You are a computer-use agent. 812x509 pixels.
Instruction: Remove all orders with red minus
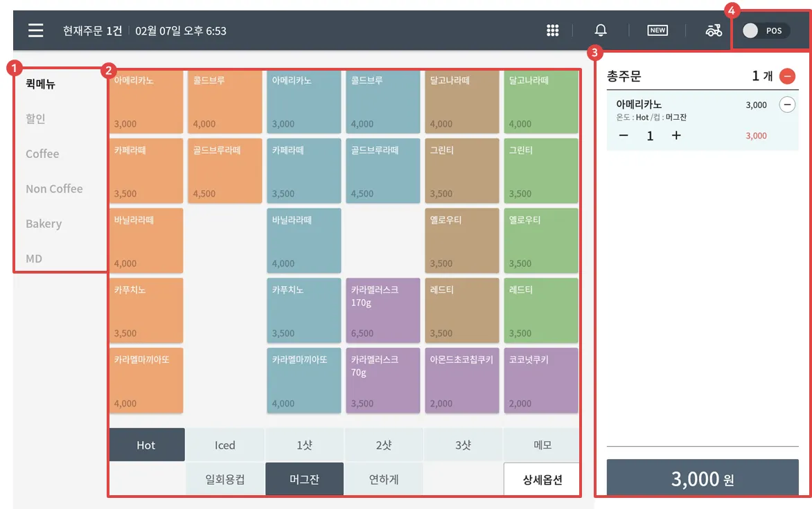[x=787, y=76]
